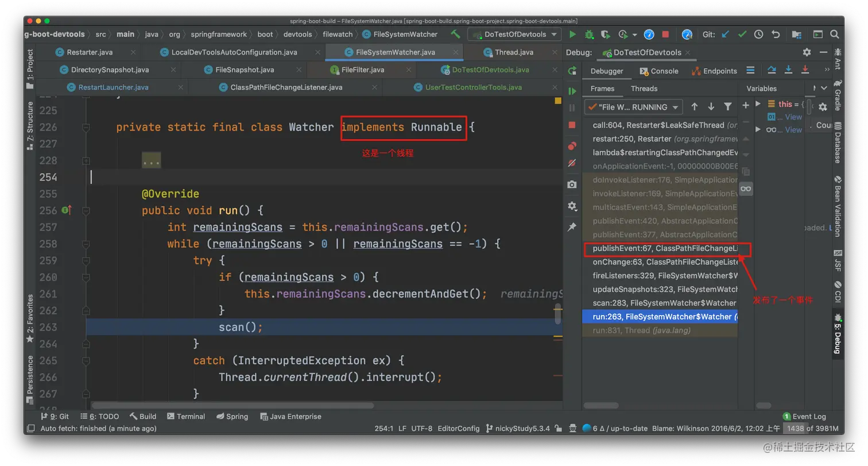Open Git tool window button
The image size is (868, 466).
55,417
